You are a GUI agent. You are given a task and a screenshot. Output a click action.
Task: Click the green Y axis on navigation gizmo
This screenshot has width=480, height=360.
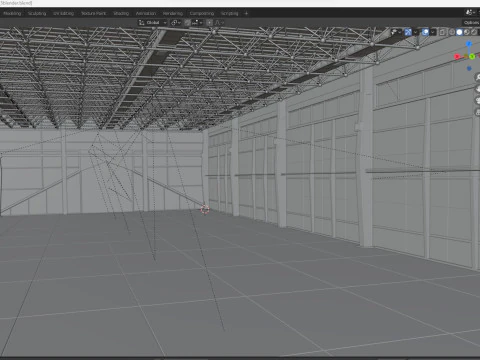click(x=472, y=57)
